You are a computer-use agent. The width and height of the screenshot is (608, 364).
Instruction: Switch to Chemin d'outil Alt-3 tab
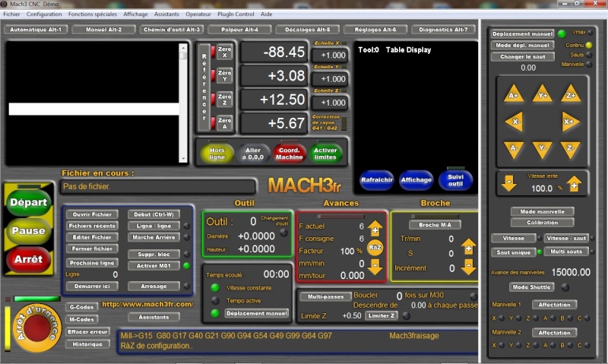coord(172,30)
